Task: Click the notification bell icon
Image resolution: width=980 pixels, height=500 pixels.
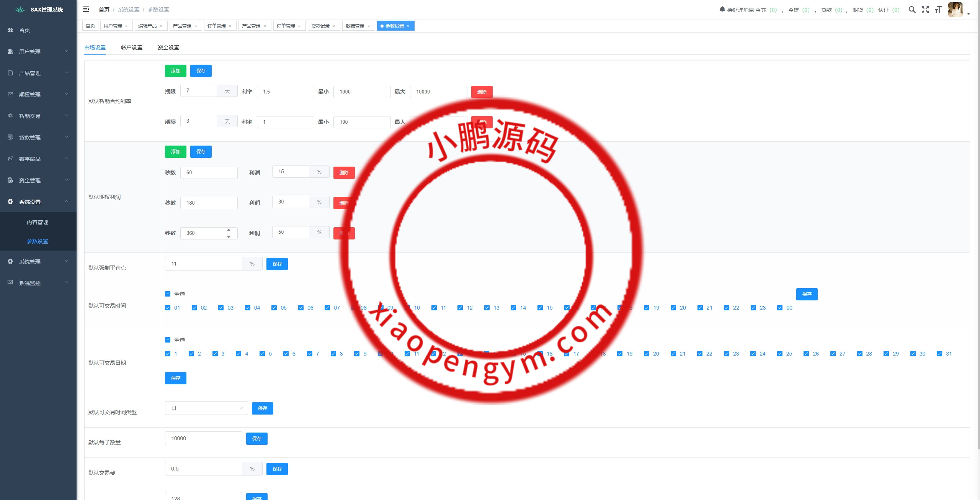Action: [x=722, y=9]
